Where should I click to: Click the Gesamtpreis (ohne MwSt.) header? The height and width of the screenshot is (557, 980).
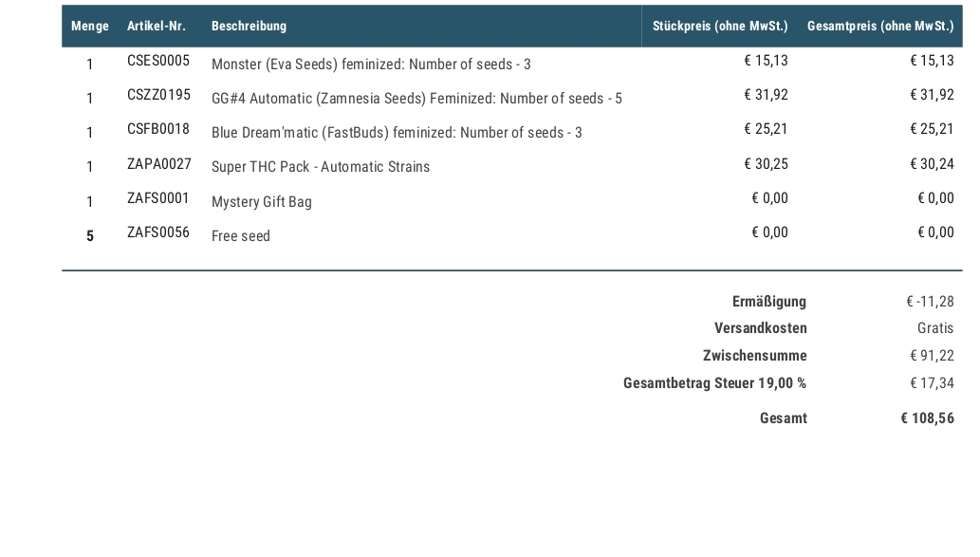pyautogui.click(x=880, y=27)
